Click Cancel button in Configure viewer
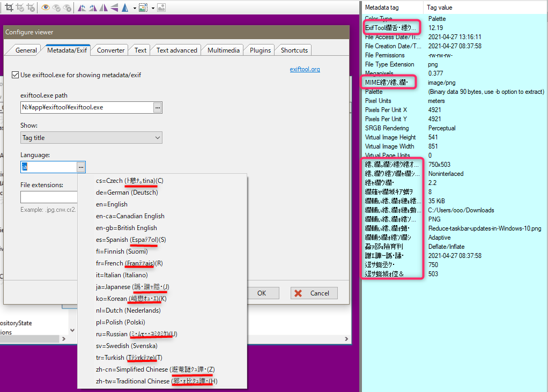The height and width of the screenshot is (392, 548). point(314,293)
